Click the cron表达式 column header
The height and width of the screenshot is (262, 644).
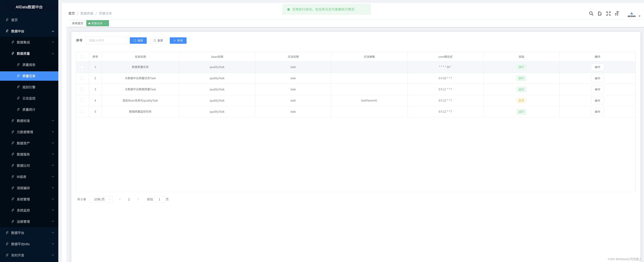tap(445, 57)
